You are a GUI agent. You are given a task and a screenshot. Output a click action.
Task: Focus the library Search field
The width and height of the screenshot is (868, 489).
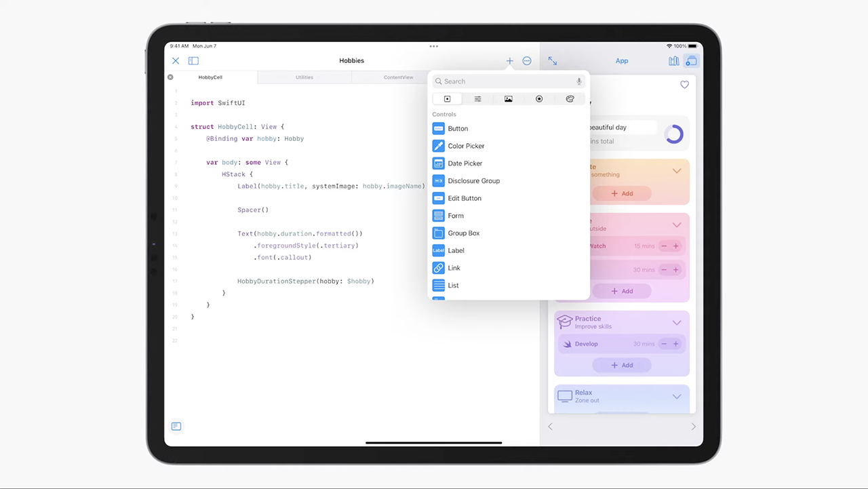509,81
